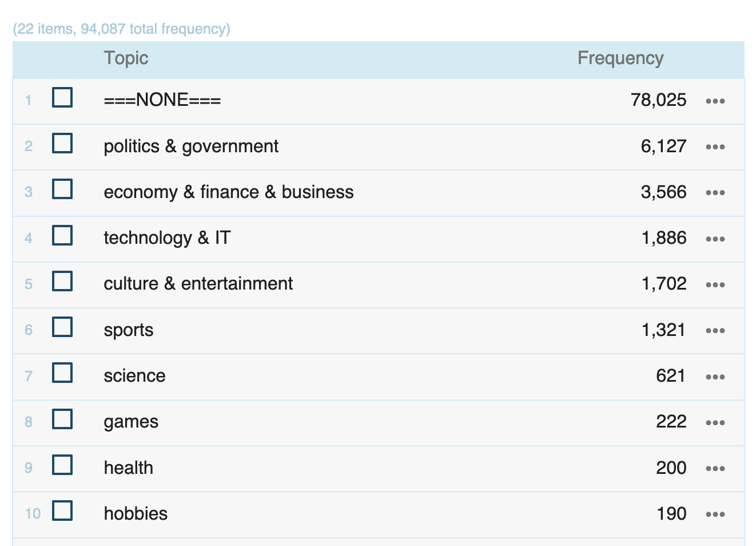Click the more options icon for science

pos(715,377)
